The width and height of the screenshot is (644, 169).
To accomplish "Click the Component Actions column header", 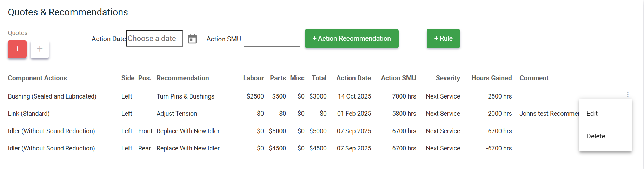I will coord(38,78).
